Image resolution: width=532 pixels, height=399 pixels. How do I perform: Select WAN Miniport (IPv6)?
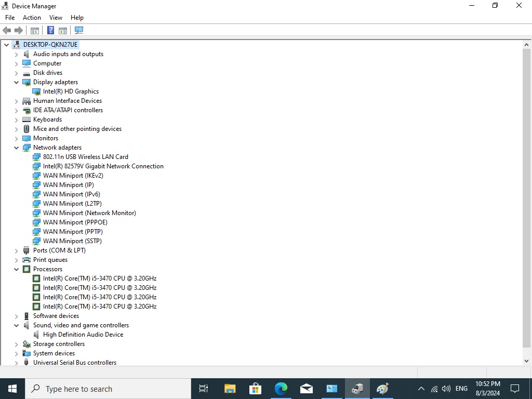pyautogui.click(x=72, y=194)
